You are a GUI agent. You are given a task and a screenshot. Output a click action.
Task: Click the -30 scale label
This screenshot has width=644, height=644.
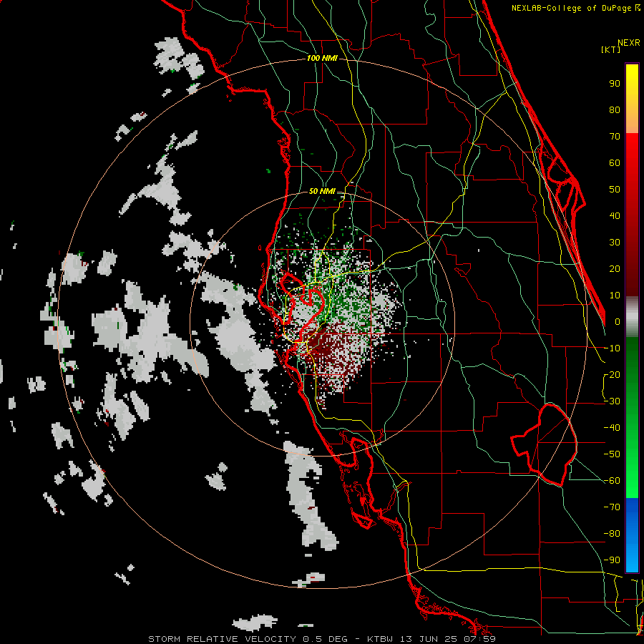click(x=612, y=401)
